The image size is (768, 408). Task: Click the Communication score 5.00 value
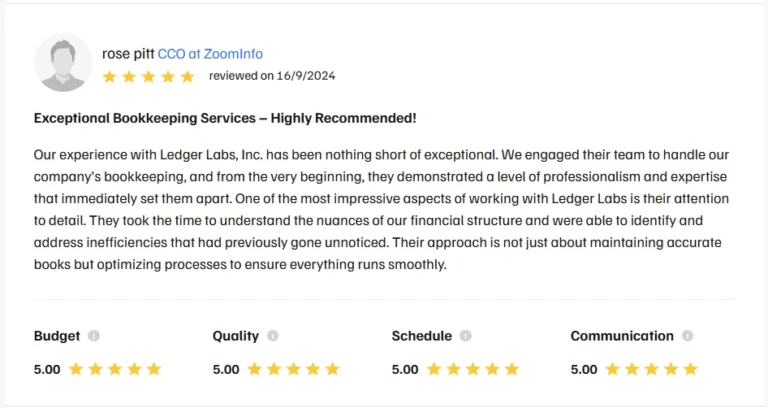click(x=584, y=369)
